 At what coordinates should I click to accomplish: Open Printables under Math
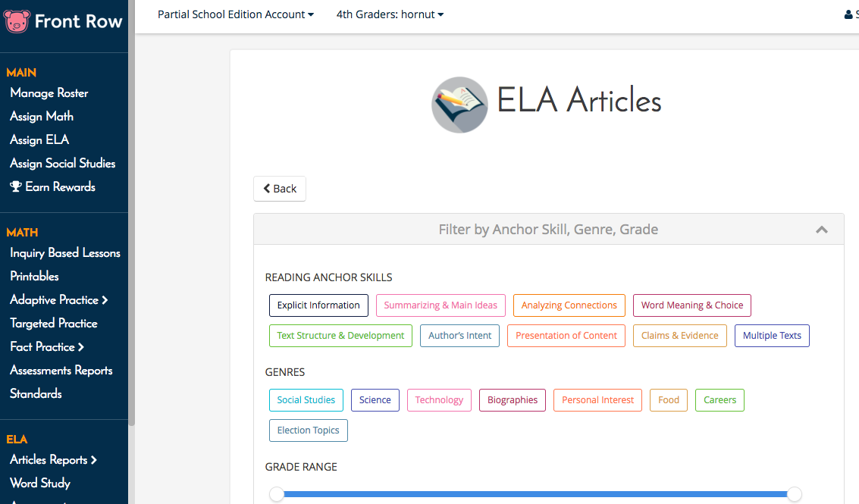tap(34, 276)
